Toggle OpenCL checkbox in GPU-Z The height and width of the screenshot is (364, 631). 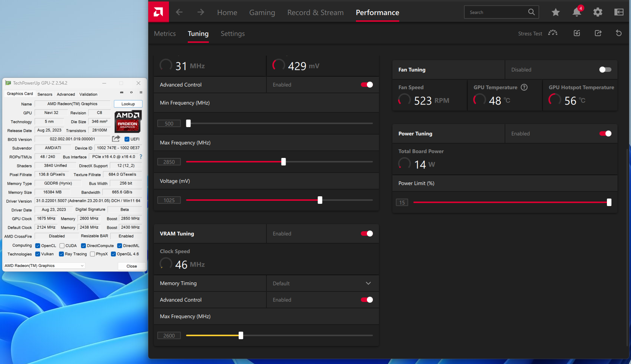tap(38, 246)
